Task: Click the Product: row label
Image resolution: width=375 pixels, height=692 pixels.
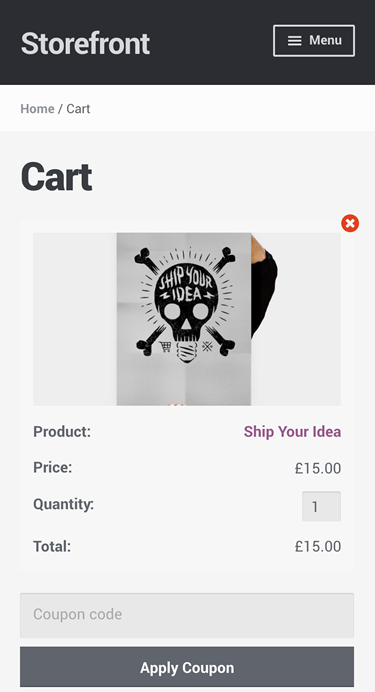Action: point(62,432)
